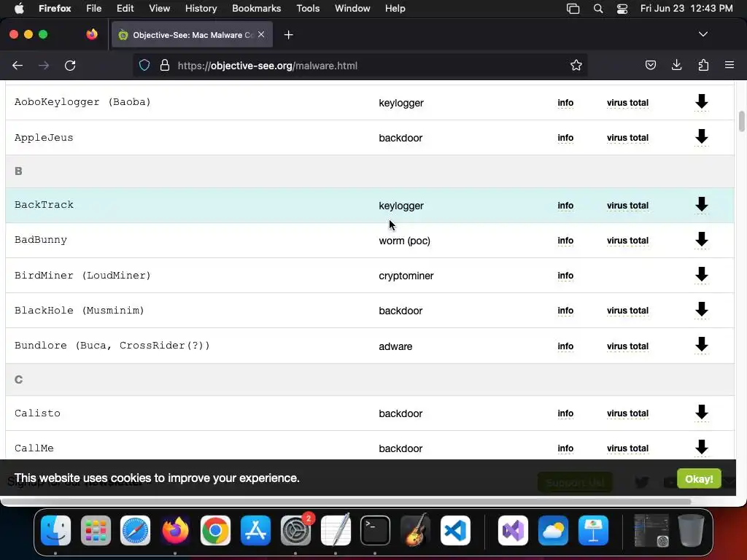
Task: Select the BlackHole (Musminim) name text
Action: pyautogui.click(x=79, y=311)
